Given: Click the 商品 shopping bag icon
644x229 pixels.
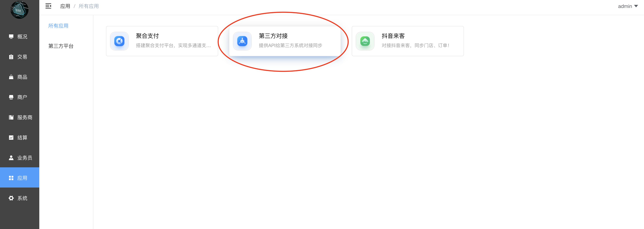Looking at the screenshot, I should (x=11, y=77).
